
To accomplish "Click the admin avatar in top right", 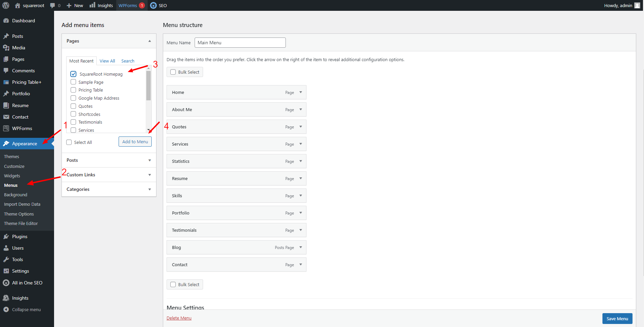I will pyautogui.click(x=637, y=5).
